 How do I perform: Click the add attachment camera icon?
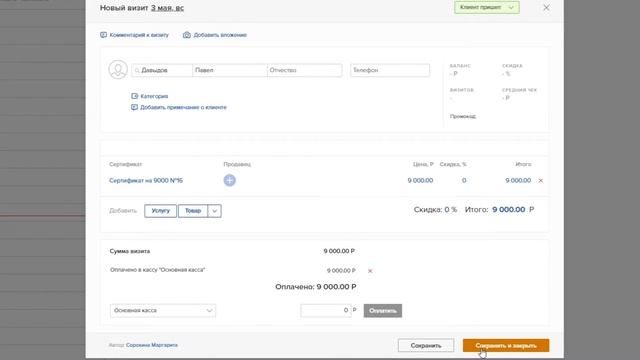click(187, 35)
